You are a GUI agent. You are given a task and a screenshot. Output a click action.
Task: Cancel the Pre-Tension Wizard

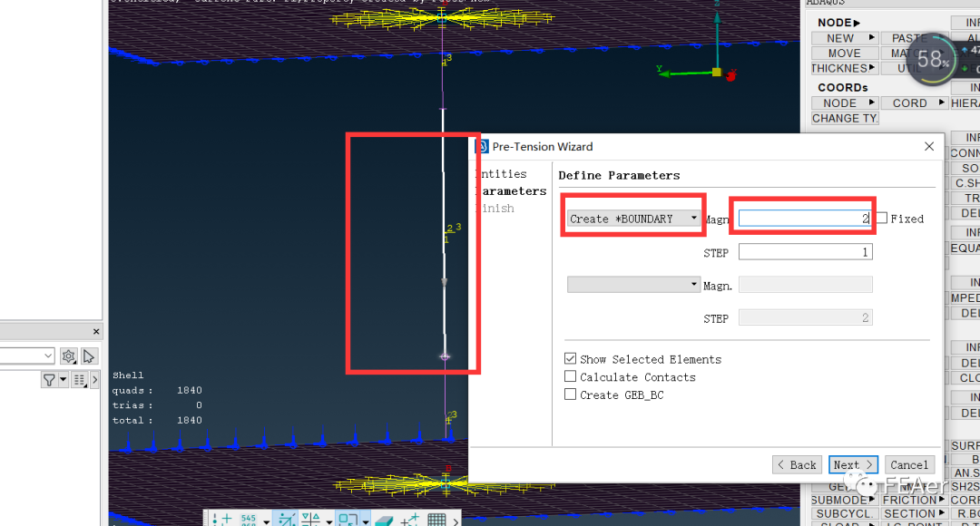tap(909, 464)
